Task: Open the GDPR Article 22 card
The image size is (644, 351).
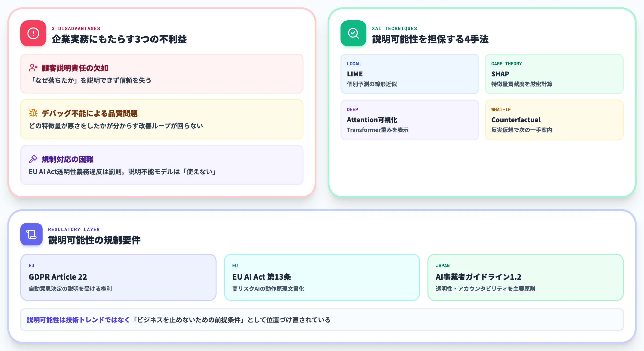Action: pyautogui.click(x=118, y=277)
